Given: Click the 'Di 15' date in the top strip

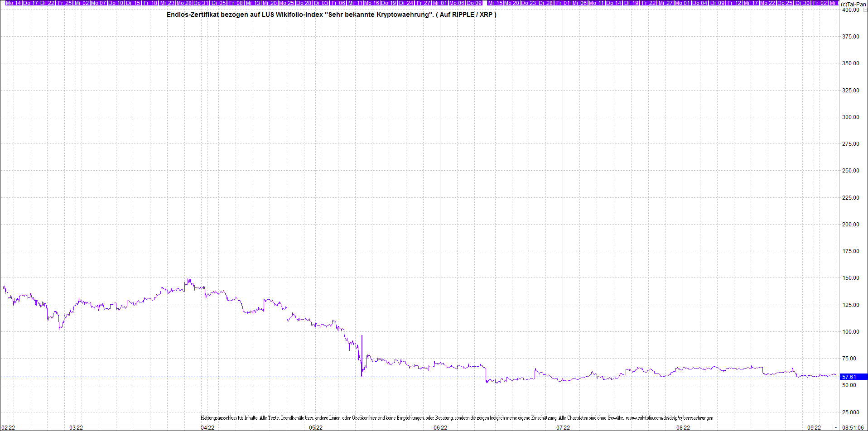Looking at the screenshot, I should coord(133,3).
